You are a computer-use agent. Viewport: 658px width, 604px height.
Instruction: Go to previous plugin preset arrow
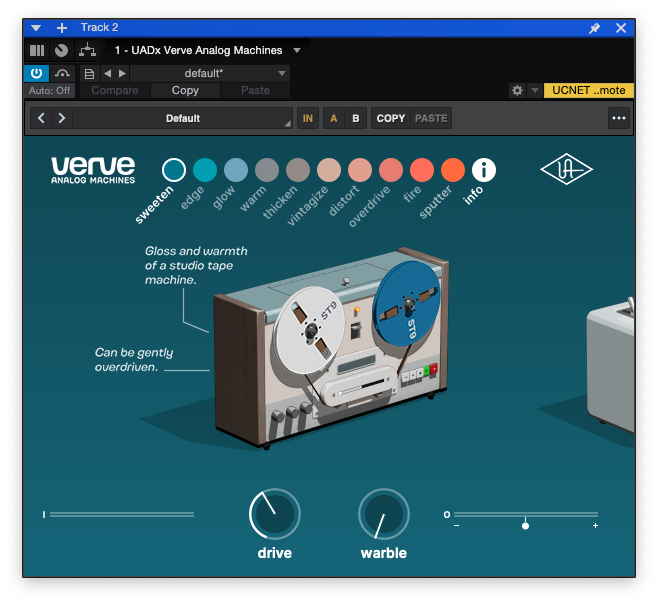[x=41, y=118]
